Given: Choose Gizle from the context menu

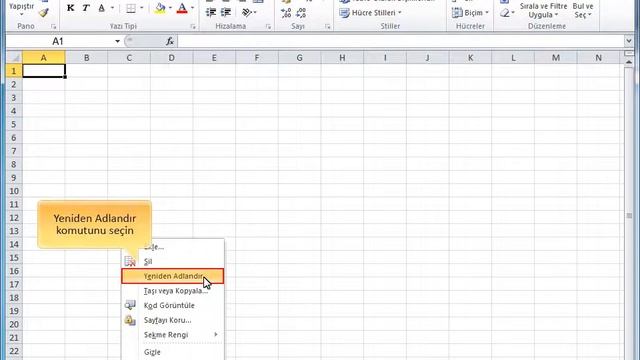Looking at the screenshot, I should (173, 352).
